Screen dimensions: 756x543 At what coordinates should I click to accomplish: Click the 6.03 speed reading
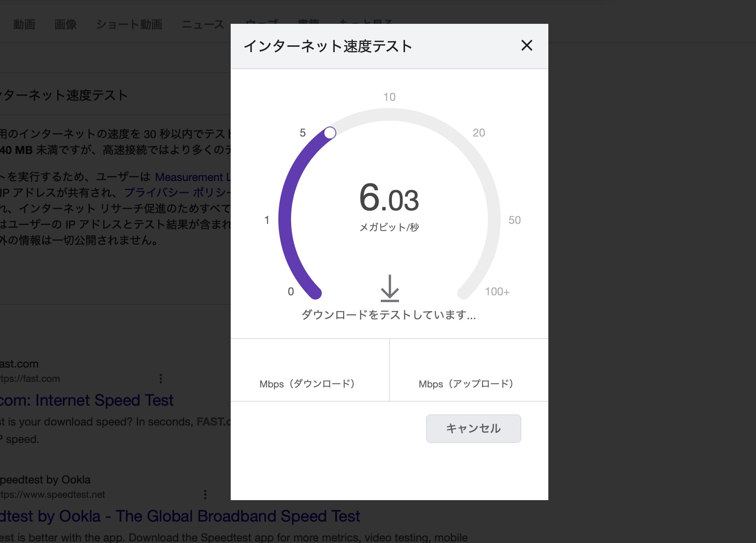[x=389, y=198]
